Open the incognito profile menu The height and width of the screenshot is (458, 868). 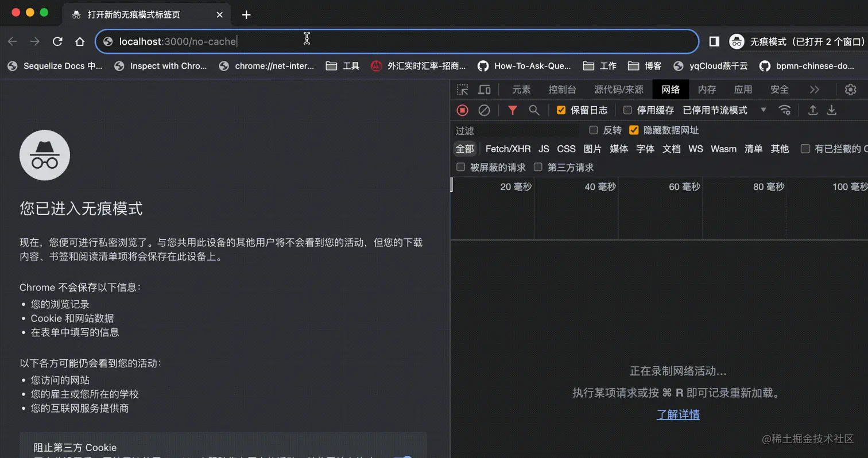(737, 41)
